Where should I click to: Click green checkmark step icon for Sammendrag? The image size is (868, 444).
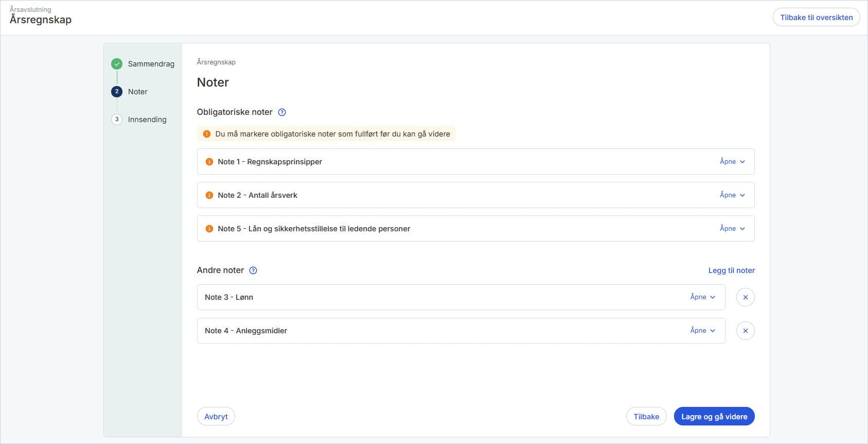pyautogui.click(x=117, y=64)
